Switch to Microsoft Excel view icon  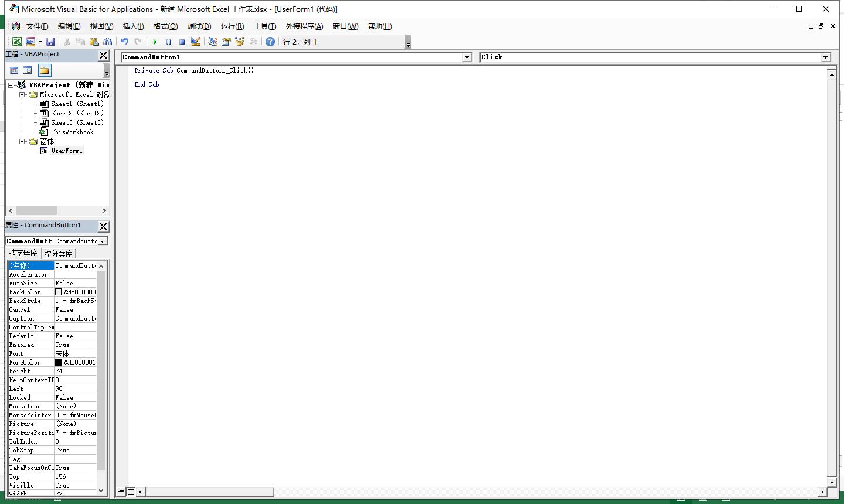click(x=17, y=42)
